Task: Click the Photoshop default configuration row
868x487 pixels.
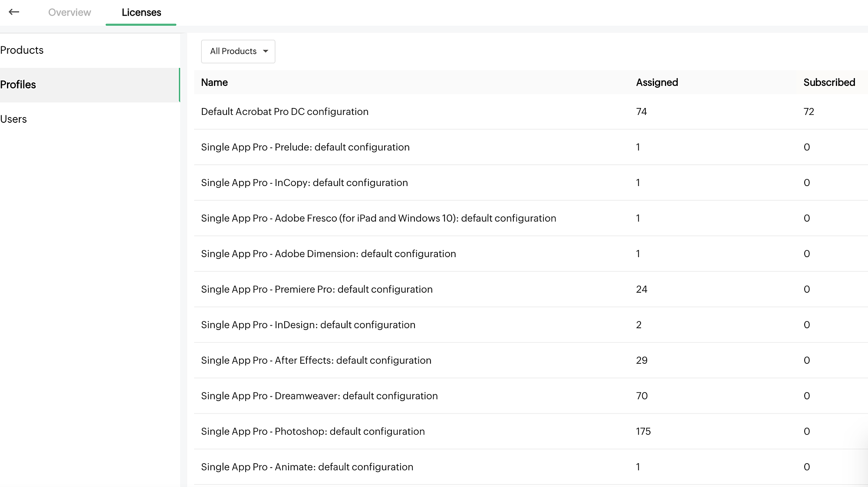Action: coord(312,432)
